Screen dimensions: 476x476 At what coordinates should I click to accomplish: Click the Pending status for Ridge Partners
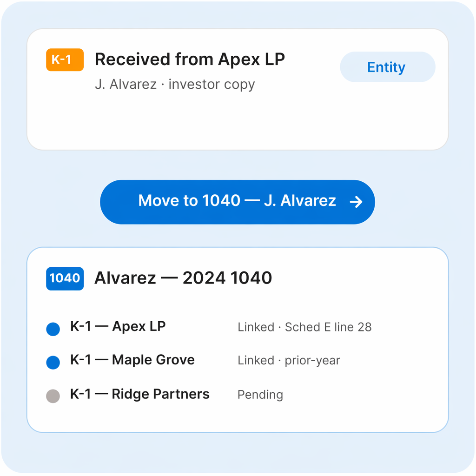coord(260,395)
